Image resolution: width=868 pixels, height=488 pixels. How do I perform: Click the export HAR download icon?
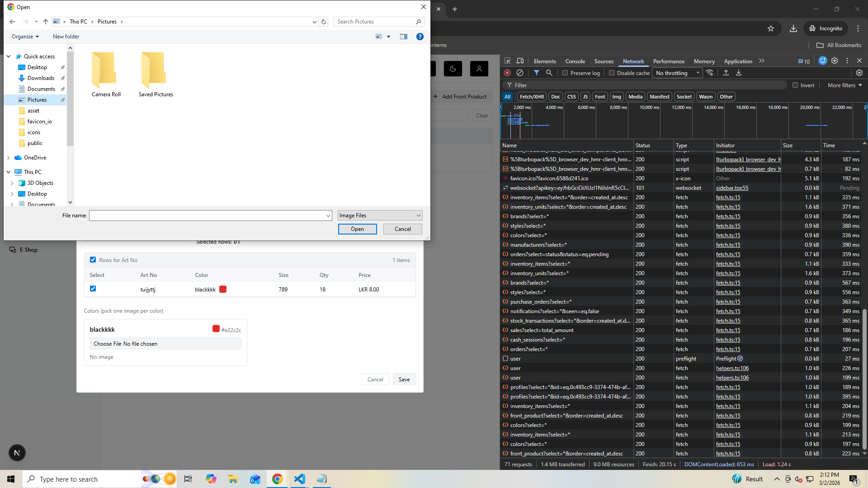pos(739,73)
